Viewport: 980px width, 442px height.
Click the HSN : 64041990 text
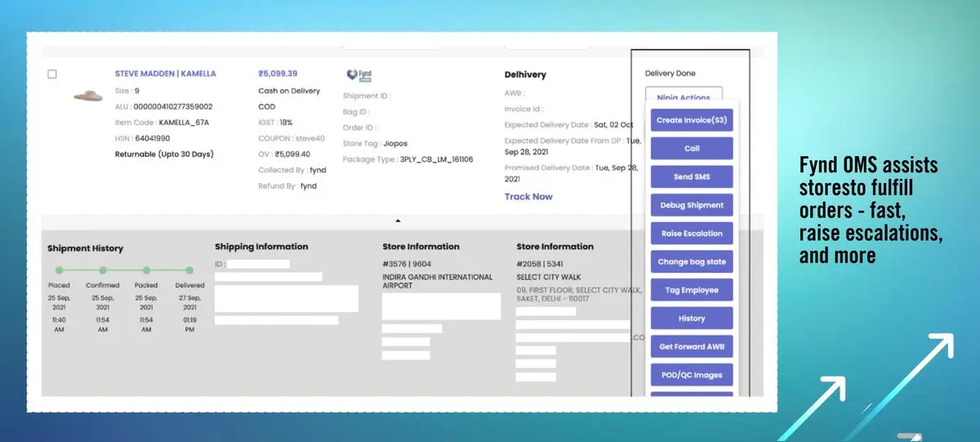click(142, 138)
